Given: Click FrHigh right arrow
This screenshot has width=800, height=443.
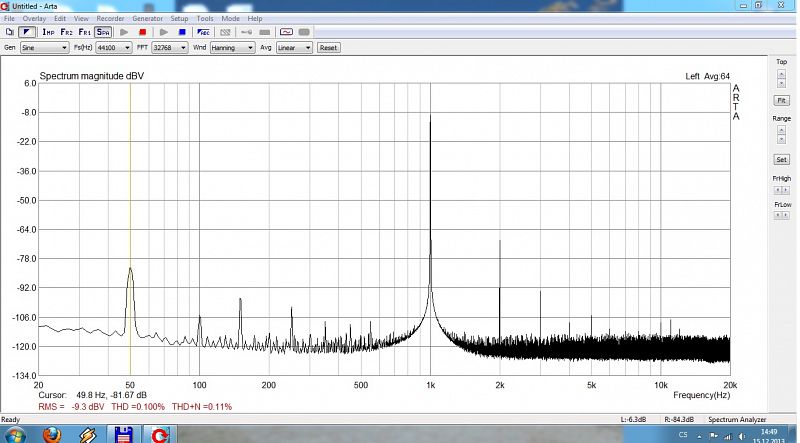Looking at the screenshot, I should click(x=786, y=190).
